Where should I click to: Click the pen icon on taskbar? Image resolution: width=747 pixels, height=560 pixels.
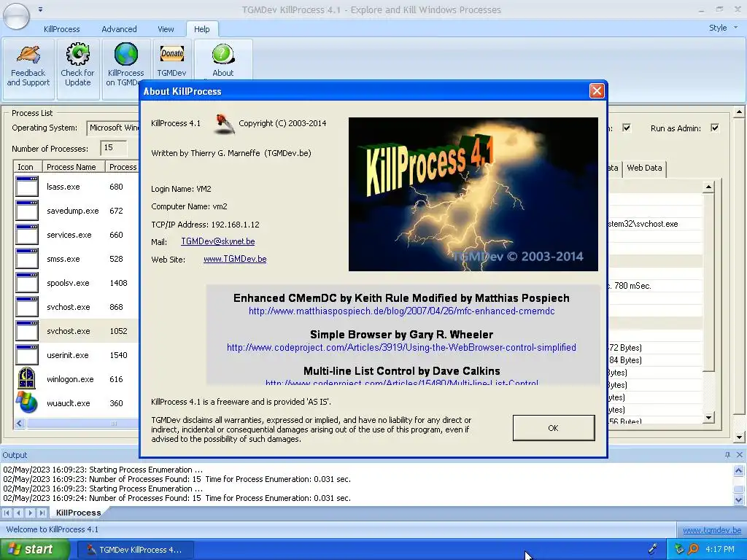click(653, 549)
